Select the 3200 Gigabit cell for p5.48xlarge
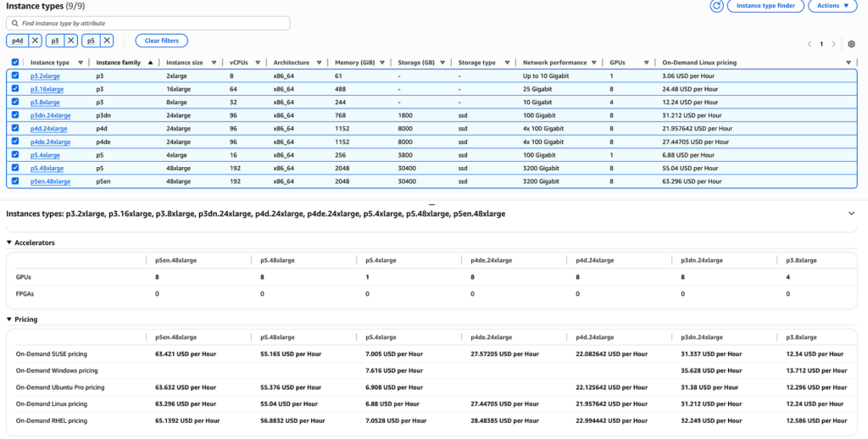The height and width of the screenshot is (439, 868). (x=541, y=169)
